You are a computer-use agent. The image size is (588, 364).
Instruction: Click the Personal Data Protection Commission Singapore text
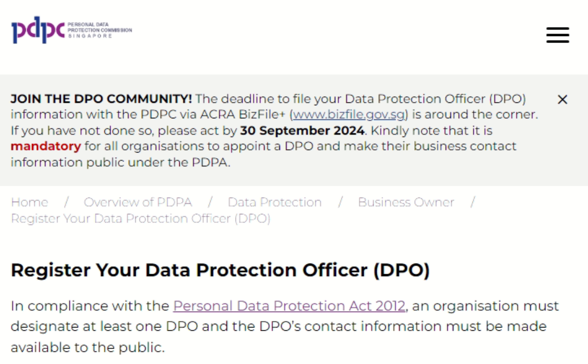click(x=99, y=30)
